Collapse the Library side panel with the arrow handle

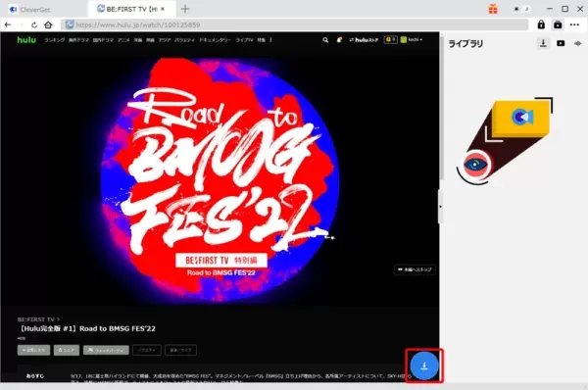pyautogui.click(x=440, y=207)
